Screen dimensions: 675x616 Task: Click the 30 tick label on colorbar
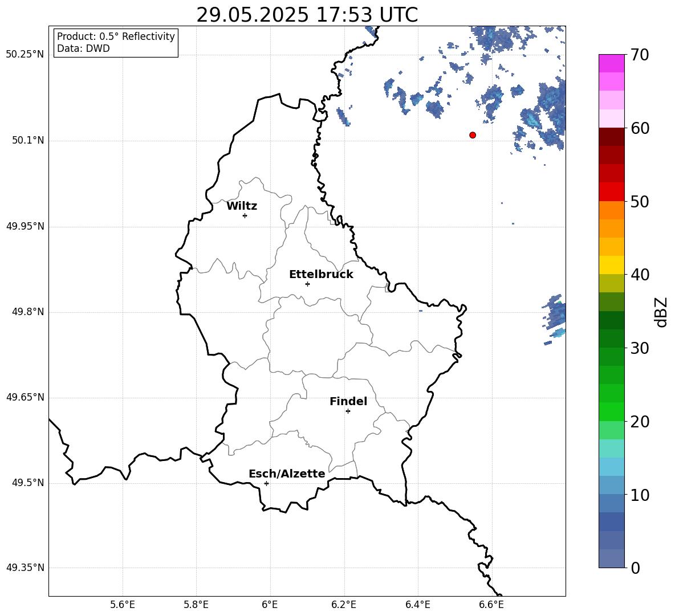640,348
